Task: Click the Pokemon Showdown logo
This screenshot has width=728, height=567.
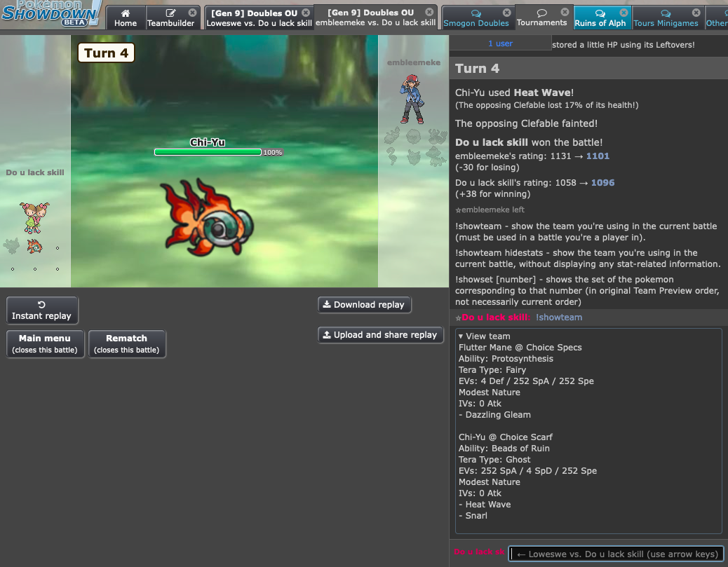Action: click(x=51, y=13)
